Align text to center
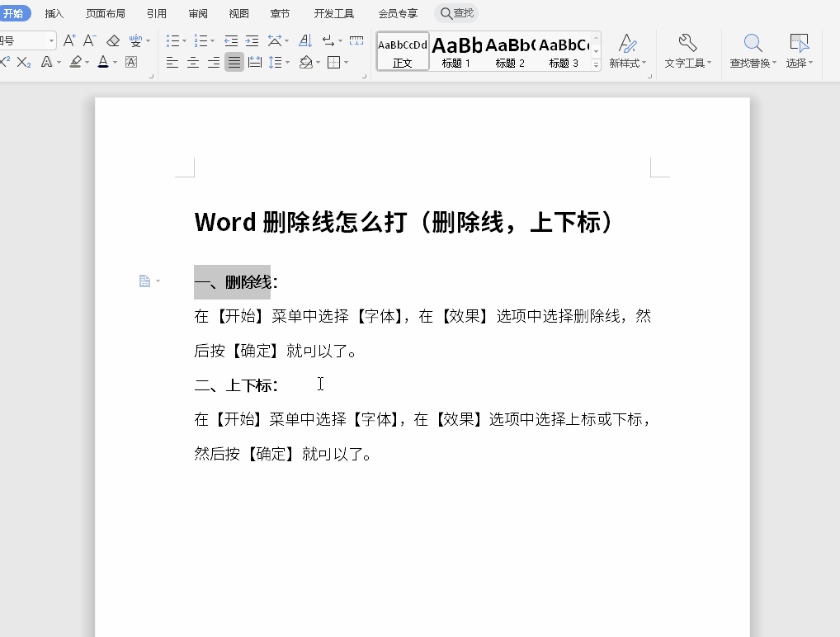This screenshot has width=840, height=637. click(193, 62)
